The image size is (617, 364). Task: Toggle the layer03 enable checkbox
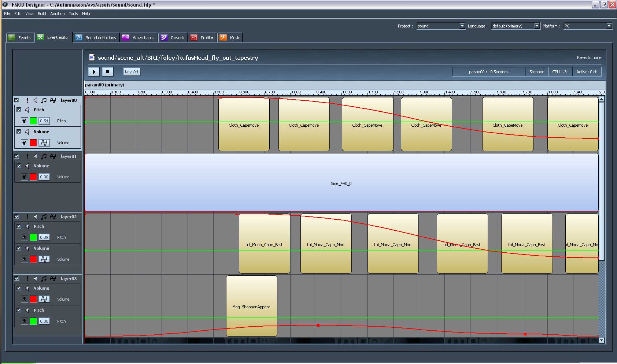click(x=16, y=279)
